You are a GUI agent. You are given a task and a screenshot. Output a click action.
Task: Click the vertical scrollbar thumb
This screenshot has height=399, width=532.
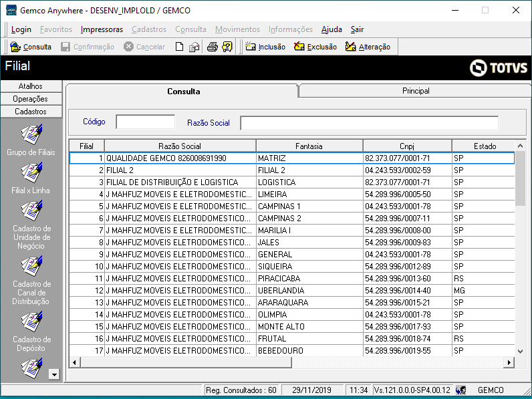point(520,178)
